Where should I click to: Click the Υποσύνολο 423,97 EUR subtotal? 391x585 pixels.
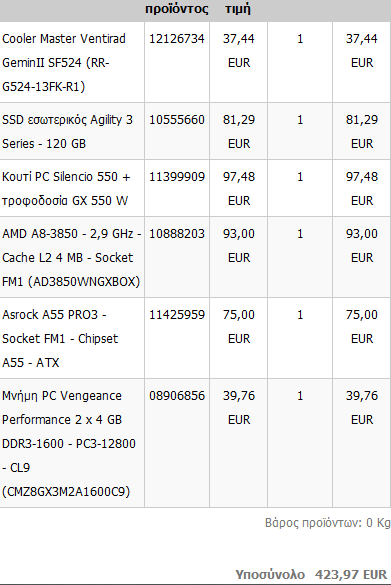coord(311,574)
